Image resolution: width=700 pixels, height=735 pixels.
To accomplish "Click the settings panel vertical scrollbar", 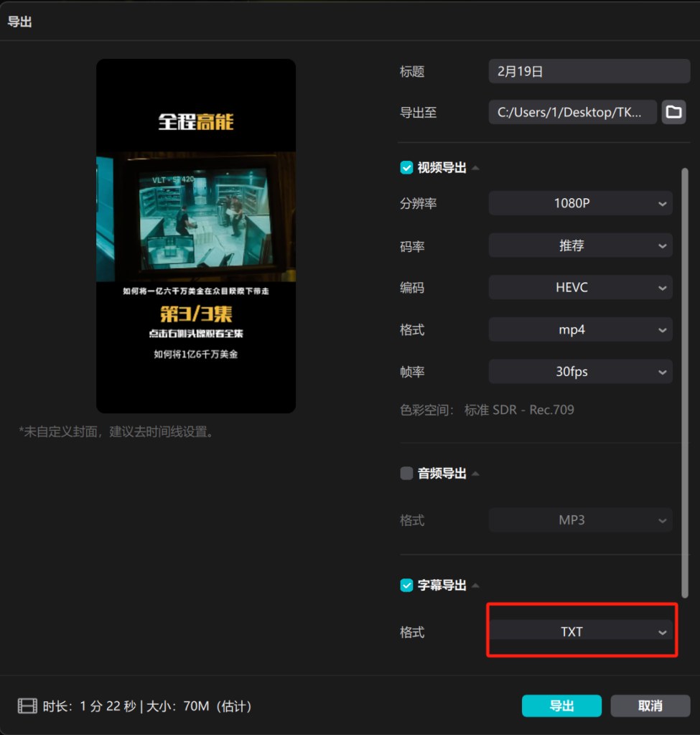I will [x=685, y=383].
